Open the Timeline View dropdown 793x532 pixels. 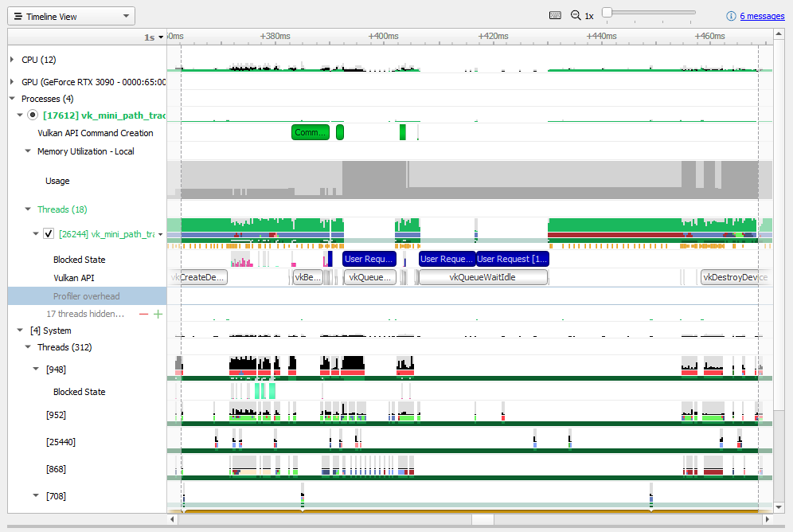(126, 15)
